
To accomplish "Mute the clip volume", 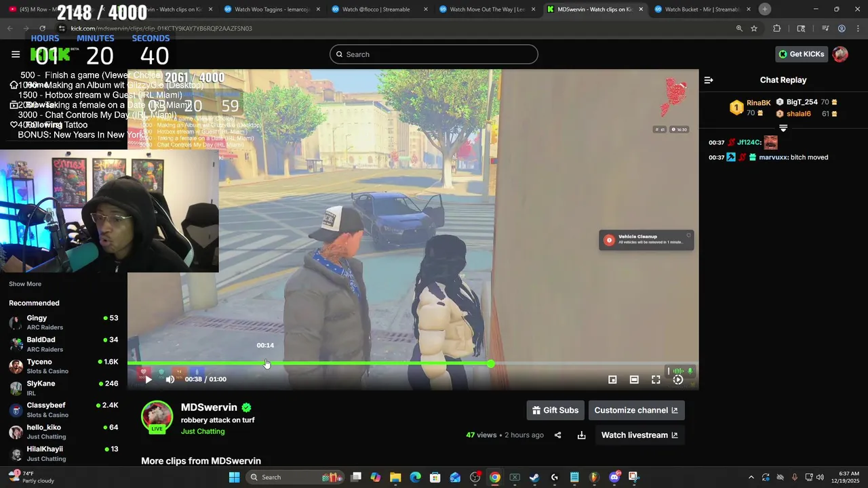I will [170, 379].
